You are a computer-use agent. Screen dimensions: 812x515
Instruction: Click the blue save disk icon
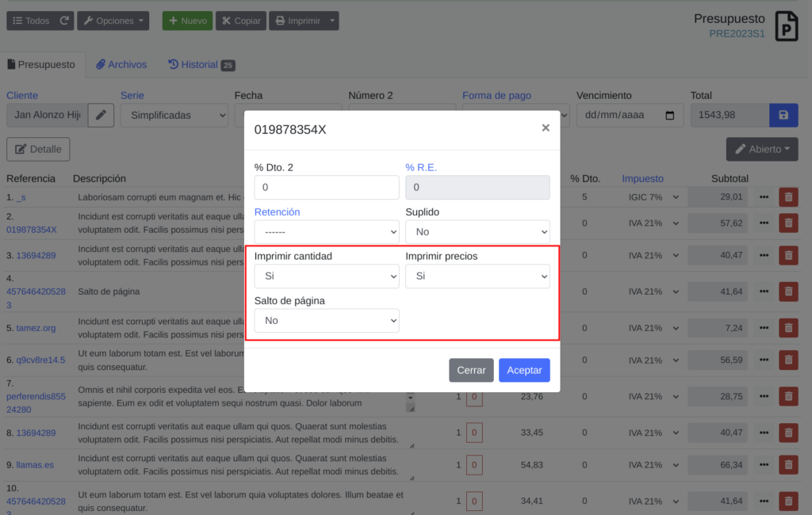point(783,115)
